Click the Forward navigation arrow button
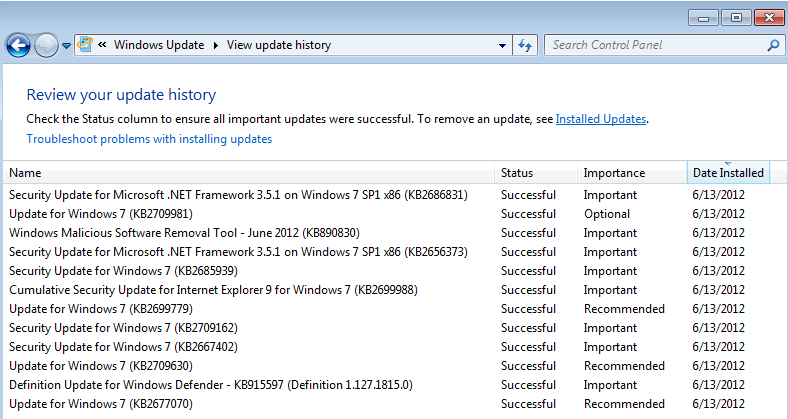Screen dimensions: 788x419 click(46, 45)
